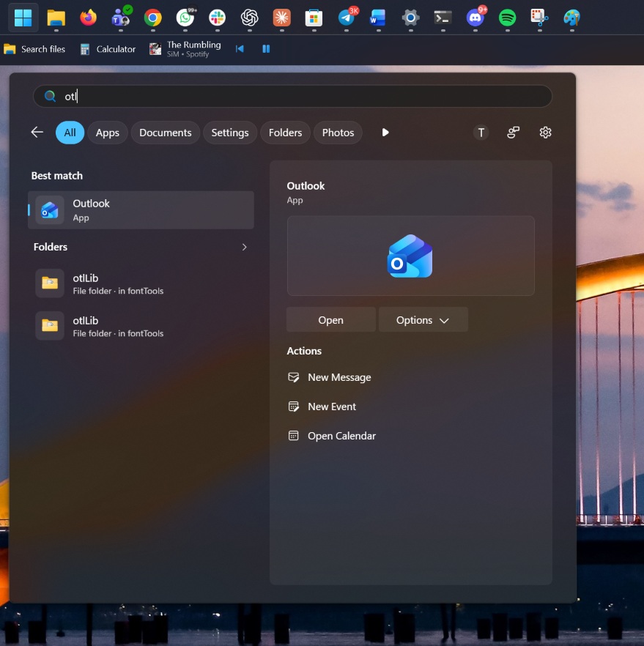Open the Calculator shortcut
644x646 pixels.
108,49
